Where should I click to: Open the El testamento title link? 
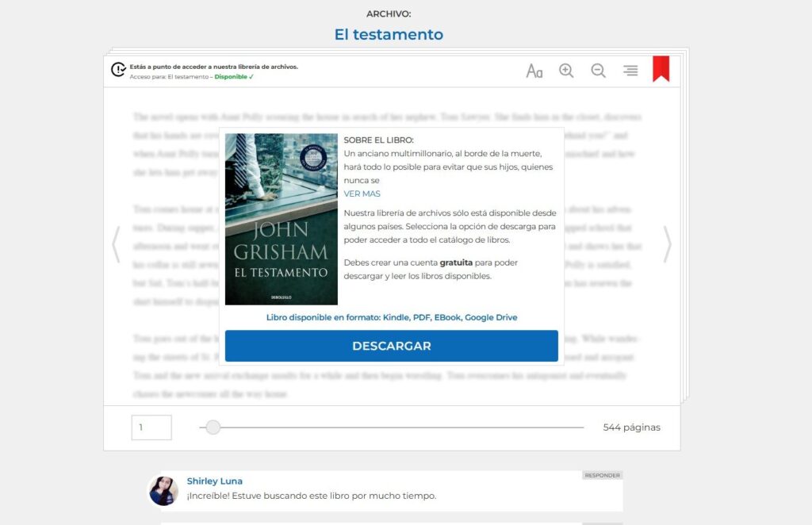click(389, 35)
